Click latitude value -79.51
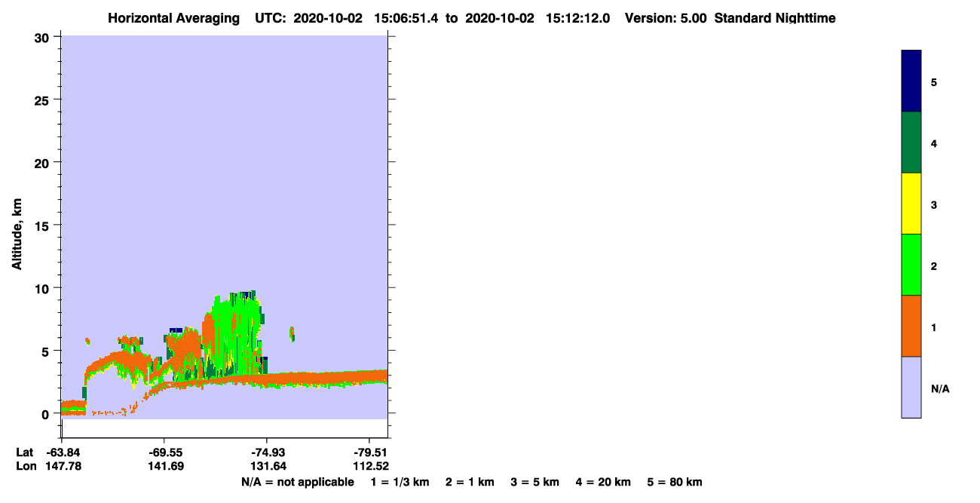980x503 pixels. point(369,452)
